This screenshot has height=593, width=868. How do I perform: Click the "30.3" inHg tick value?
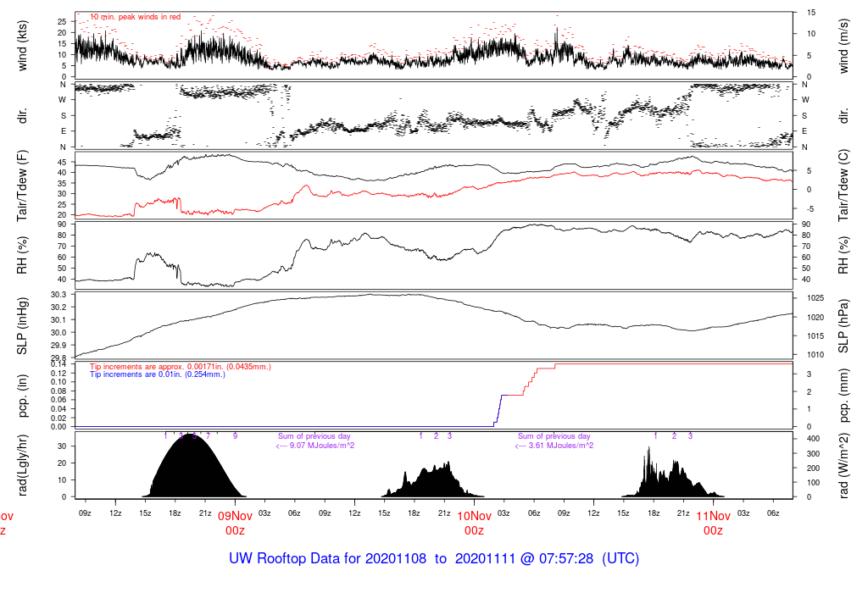(x=58, y=295)
